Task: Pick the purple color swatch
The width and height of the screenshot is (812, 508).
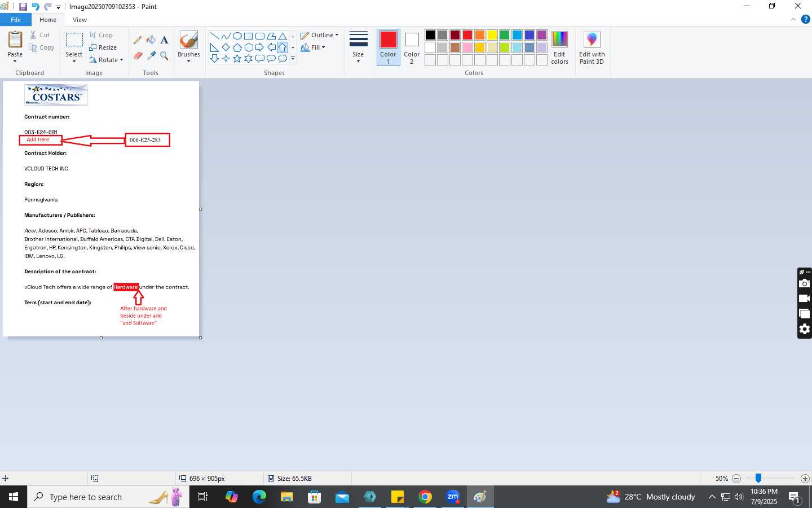Action: click(x=542, y=35)
